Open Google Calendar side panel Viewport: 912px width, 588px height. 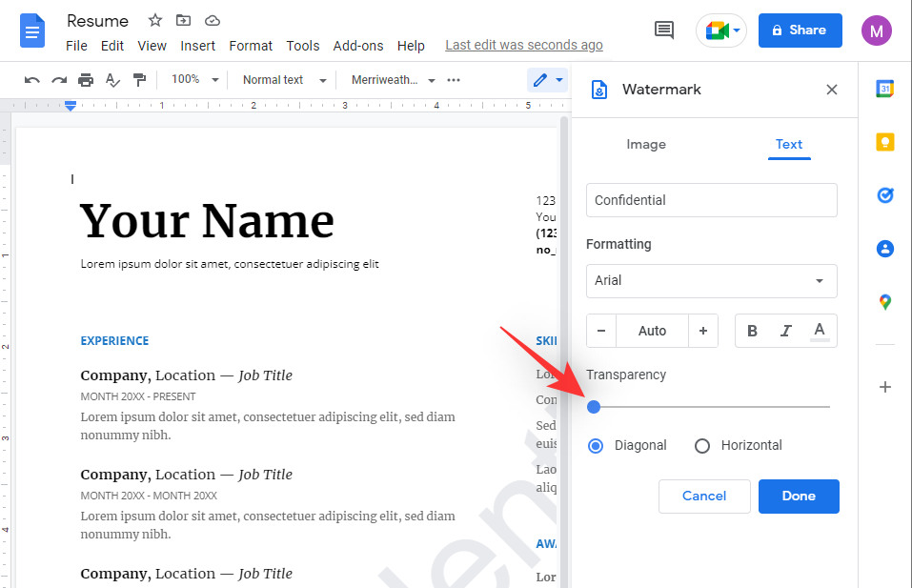[884, 89]
